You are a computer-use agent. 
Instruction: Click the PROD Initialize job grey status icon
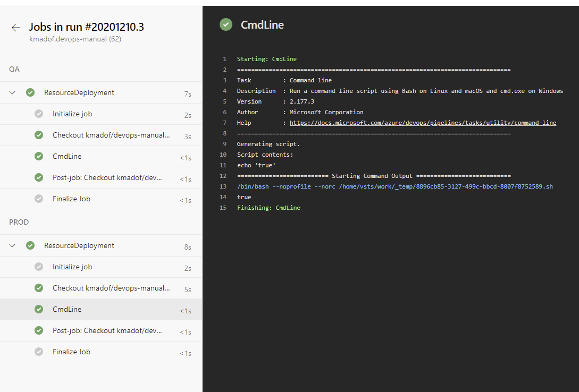point(39,267)
